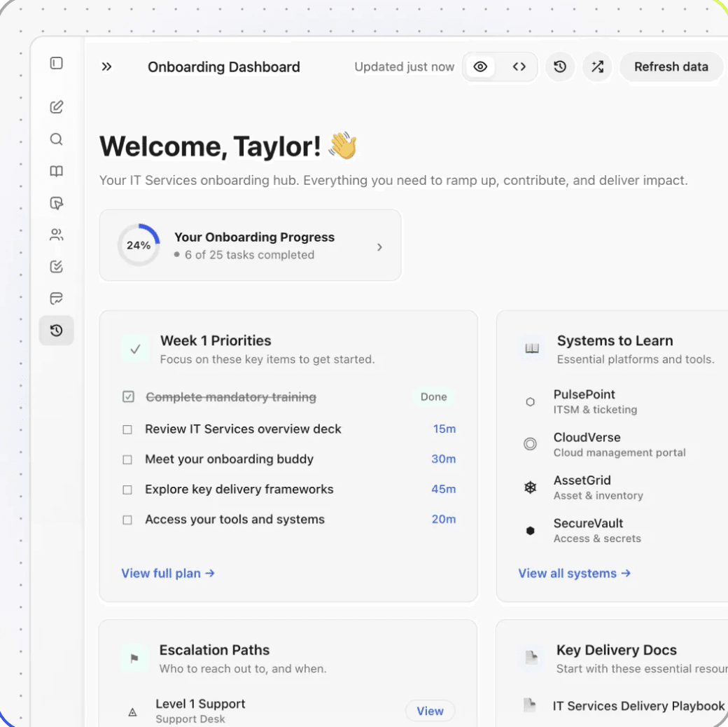Click Updated just now status text

[x=405, y=67]
